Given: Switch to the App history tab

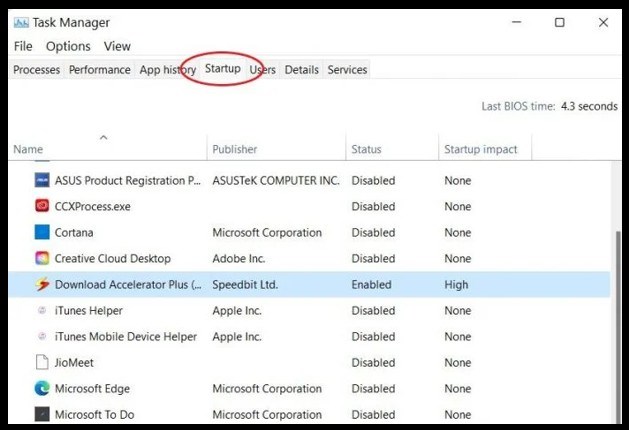Looking at the screenshot, I should click(168, 70).
